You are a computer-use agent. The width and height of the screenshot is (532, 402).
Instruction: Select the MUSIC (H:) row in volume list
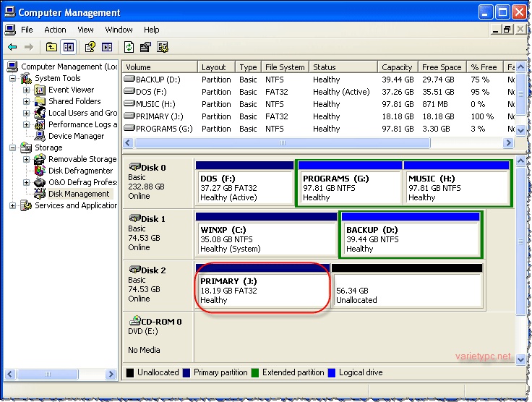pyautogui.click(x=318, y=104)
